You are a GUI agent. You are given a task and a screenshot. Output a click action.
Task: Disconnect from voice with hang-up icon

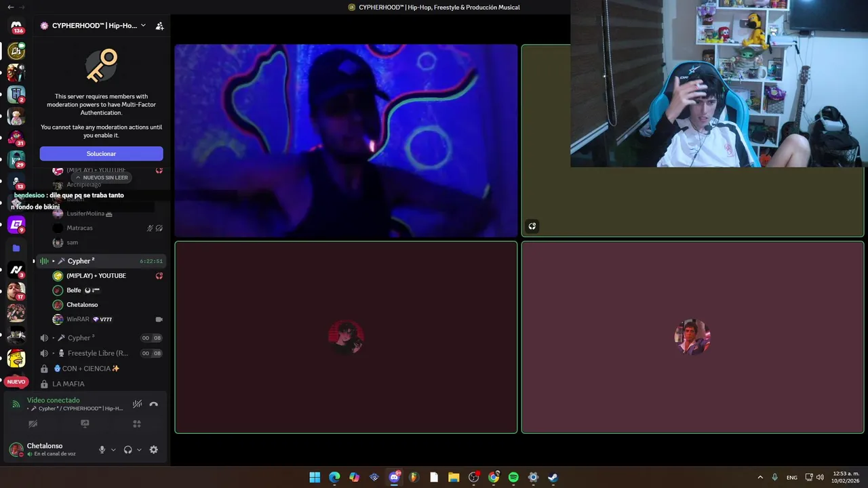point(154,404)
